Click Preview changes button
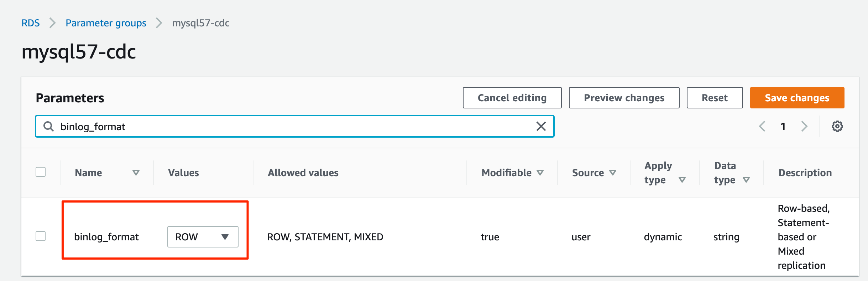 624,98
